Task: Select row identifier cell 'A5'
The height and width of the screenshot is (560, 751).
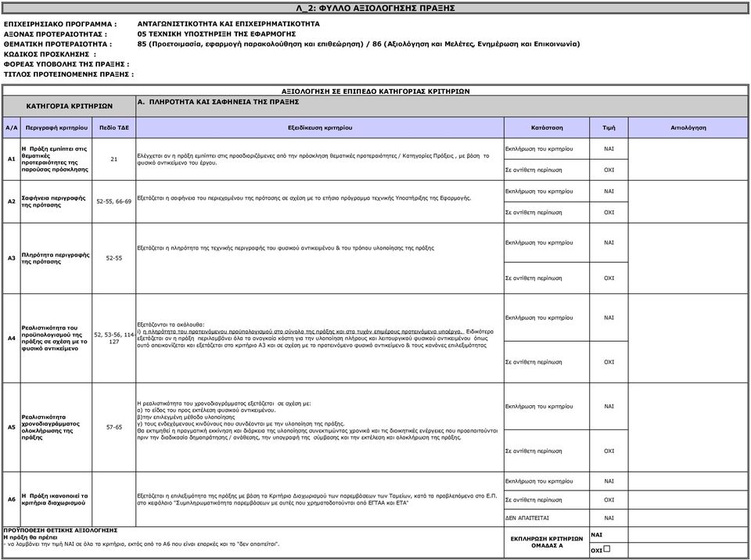Action: 12,427
